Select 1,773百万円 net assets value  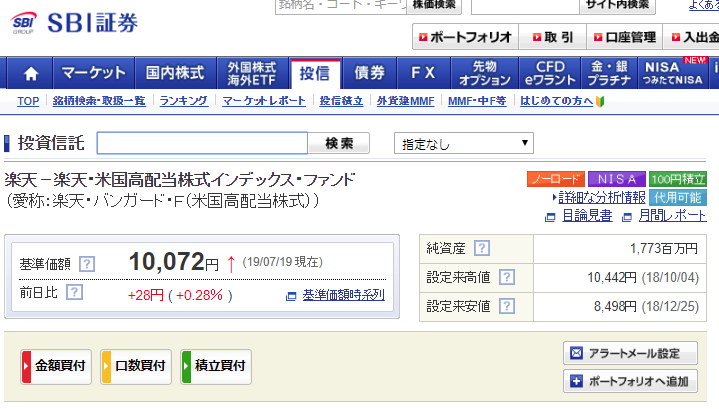pos(664,249)
